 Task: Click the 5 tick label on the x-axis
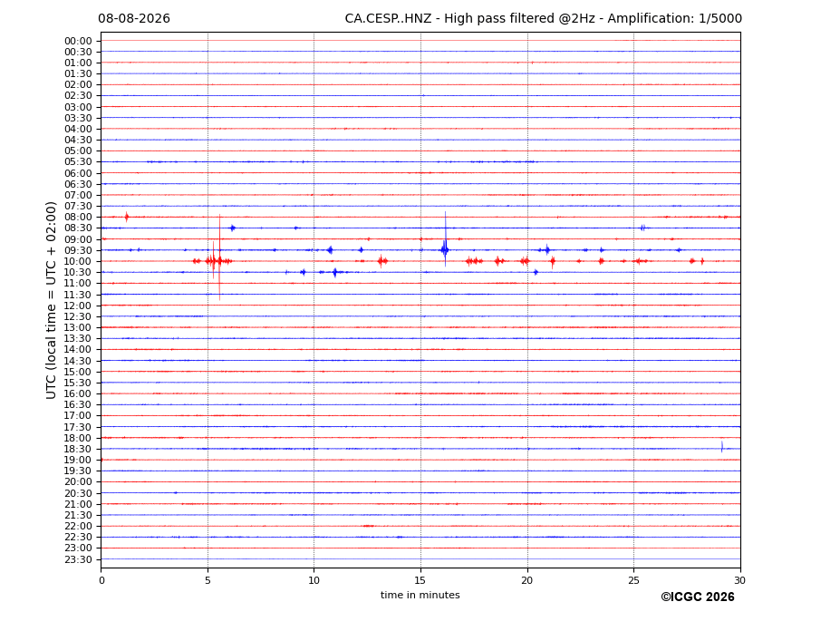click(x=208, y=580)
